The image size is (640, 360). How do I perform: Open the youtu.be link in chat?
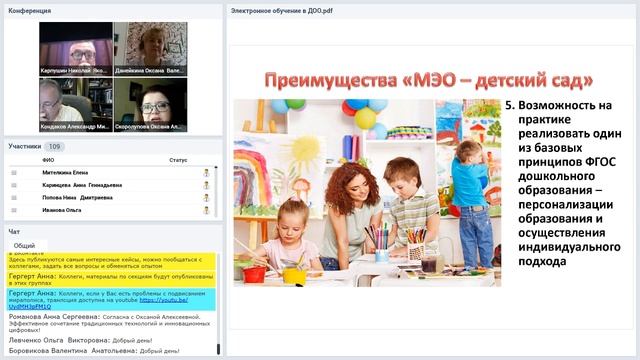coord(164,300)
